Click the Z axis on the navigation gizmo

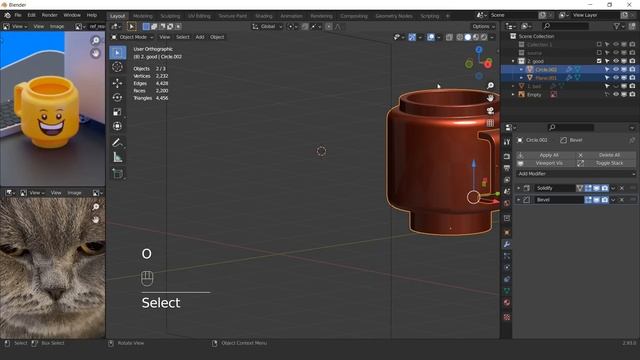(479, 50)
